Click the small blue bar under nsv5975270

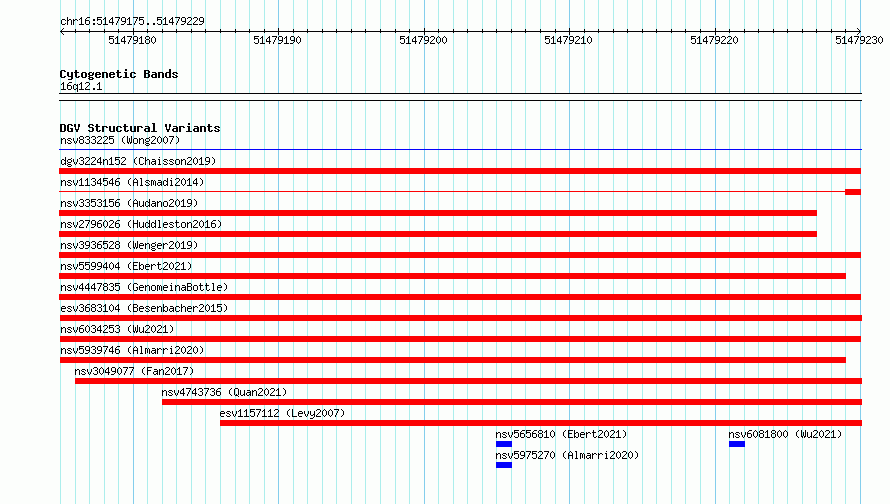click(x=503, y=465)
